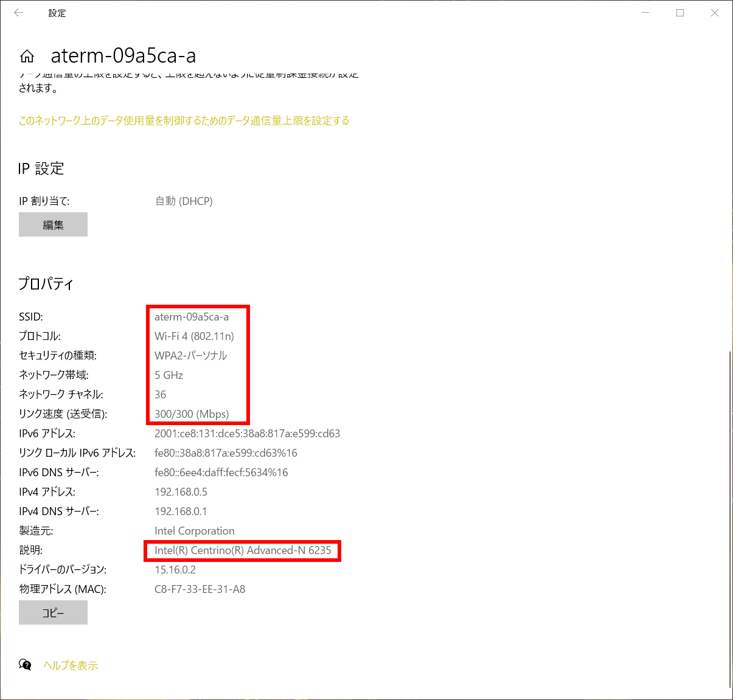Image resolution: width=733 pixels, height=700 pixels.
Task: Click the 編集 button under IP 割り当て
Action: coord(53,224)
